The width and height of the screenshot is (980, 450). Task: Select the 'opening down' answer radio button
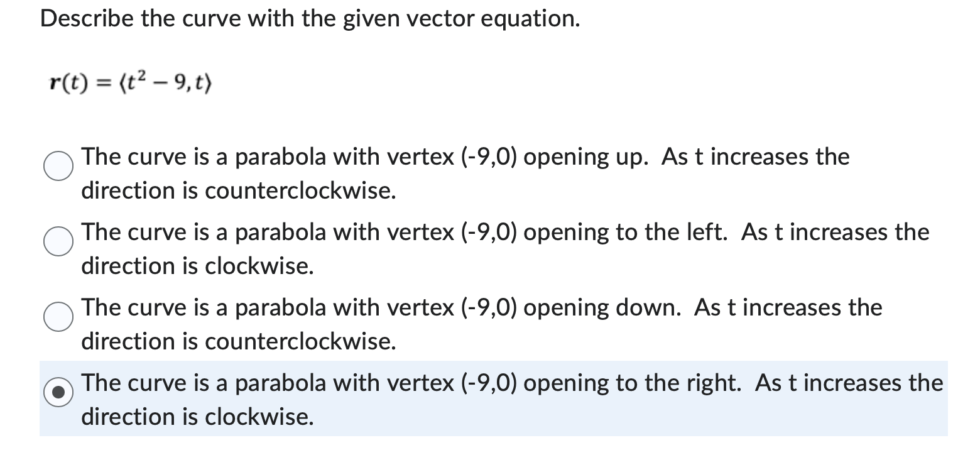click(58, 317)
